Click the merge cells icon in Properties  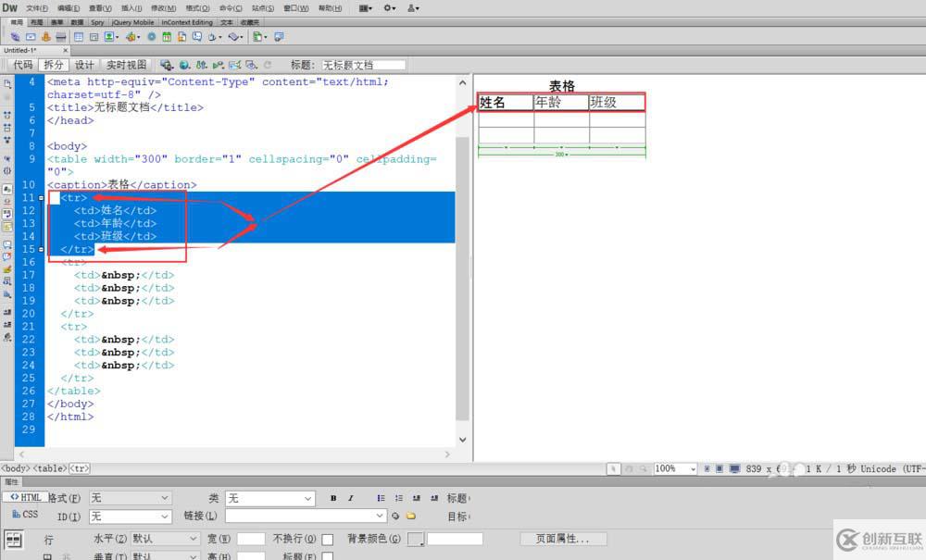pyautogui.click(x=48, y=556)
